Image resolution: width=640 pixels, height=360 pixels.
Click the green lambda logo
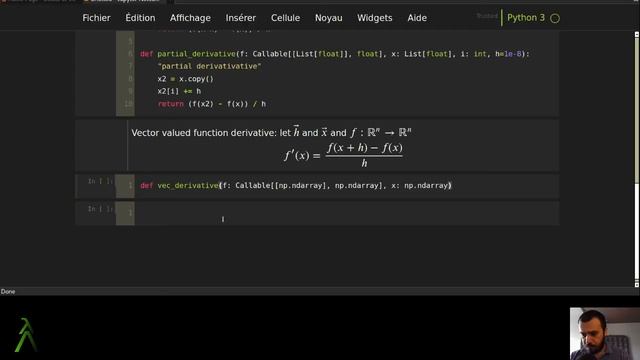click(x=26, y=335)
